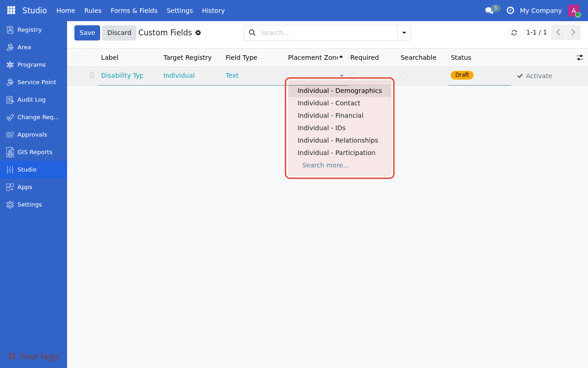Enable Searchable checkbox in the row

coord(403,76)
